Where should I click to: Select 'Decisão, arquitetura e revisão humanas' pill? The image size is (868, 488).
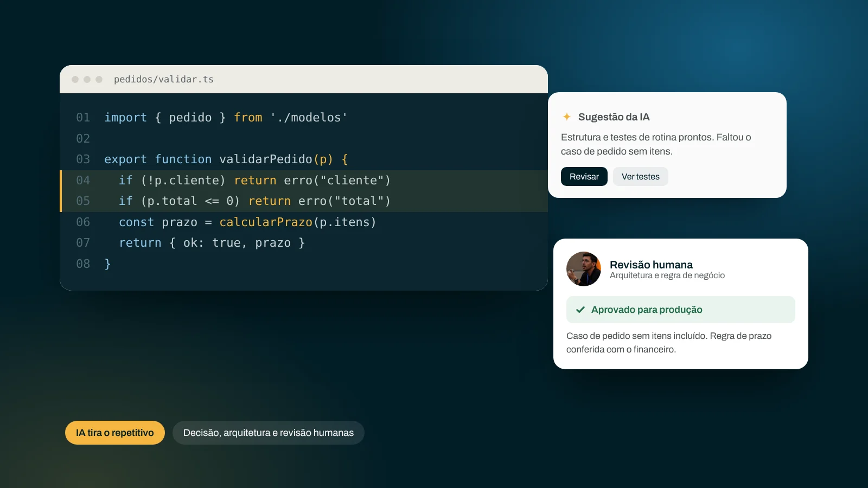[269, 433]
